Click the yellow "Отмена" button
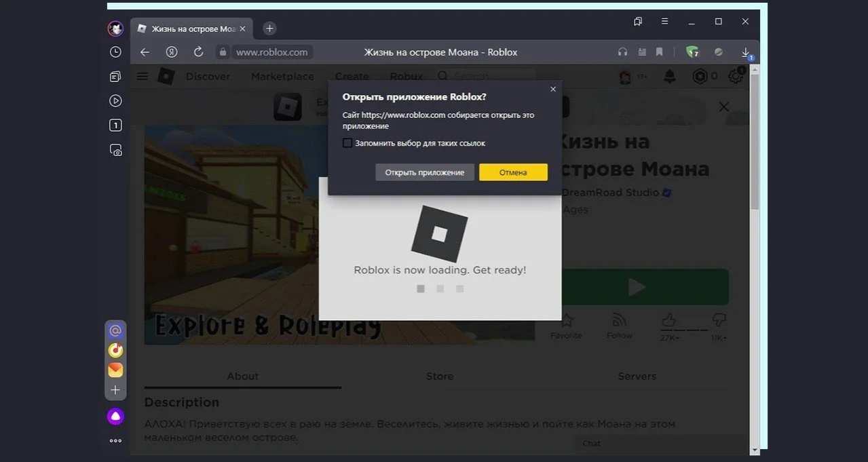 [513, 172]
